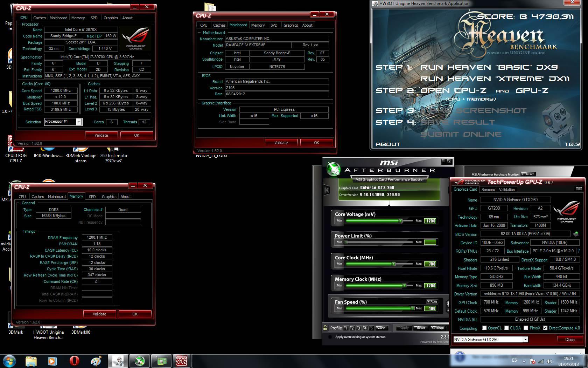Click the Fan Speed slider handle

413,308
